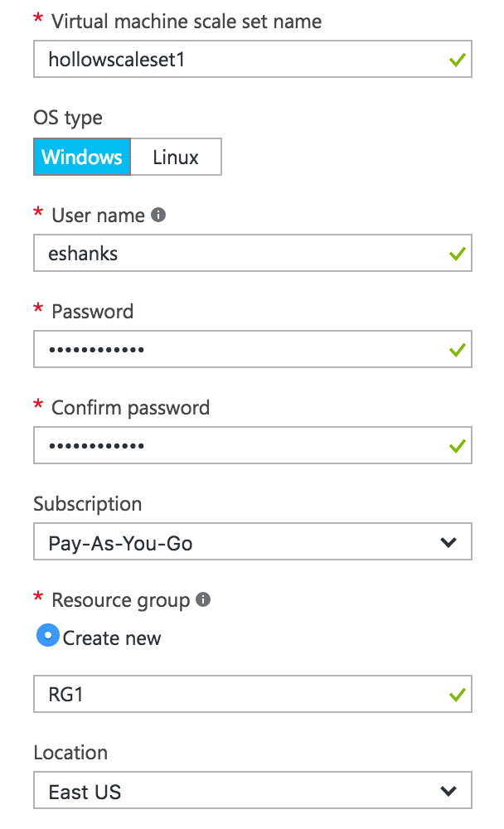
Task: Click the RG1 field validation checkmark
Action: pos(457,695)
